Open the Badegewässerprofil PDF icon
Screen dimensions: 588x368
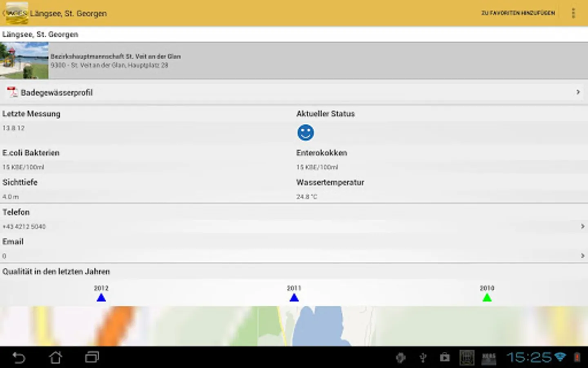point(13,92)
